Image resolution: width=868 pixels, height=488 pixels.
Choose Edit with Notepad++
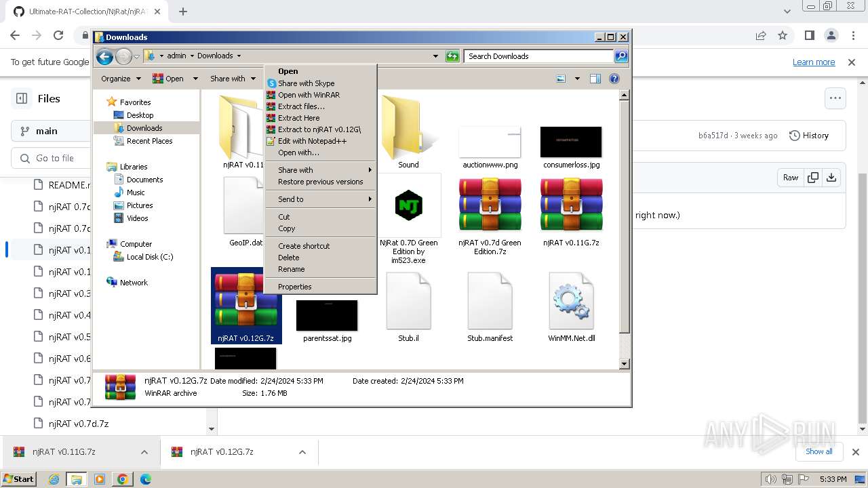(320, 141)
